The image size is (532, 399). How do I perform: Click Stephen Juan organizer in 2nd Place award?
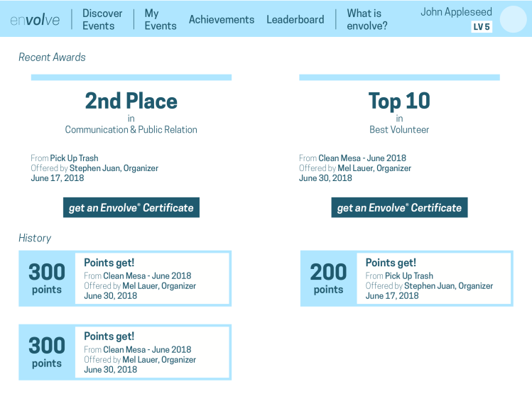(114, 168)
